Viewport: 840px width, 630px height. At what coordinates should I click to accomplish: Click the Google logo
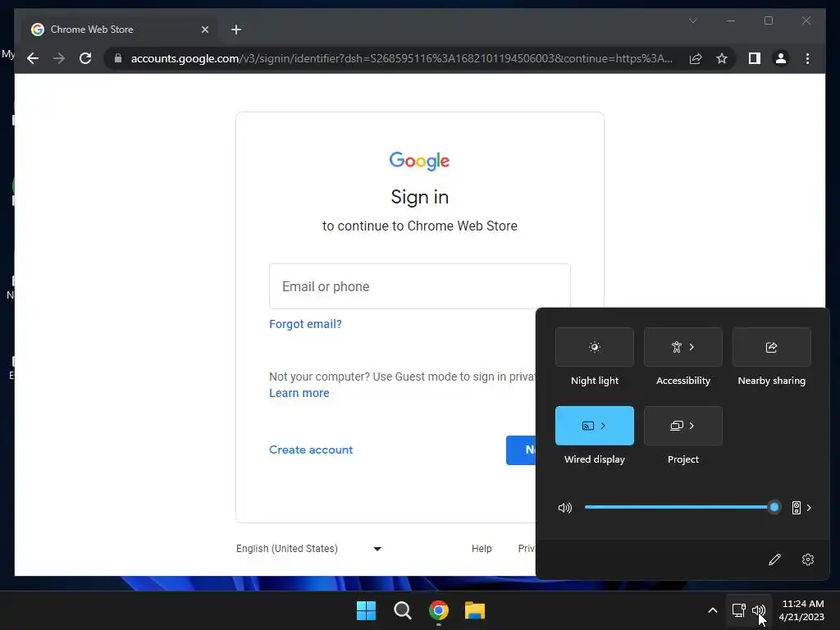pyautogui.click(x=419, y=161)
